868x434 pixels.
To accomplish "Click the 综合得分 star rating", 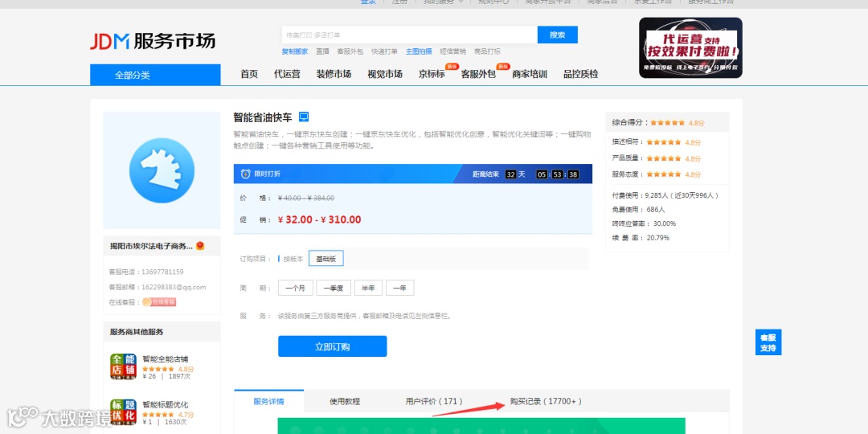I will pyautogui.click(x=668, y=123).
